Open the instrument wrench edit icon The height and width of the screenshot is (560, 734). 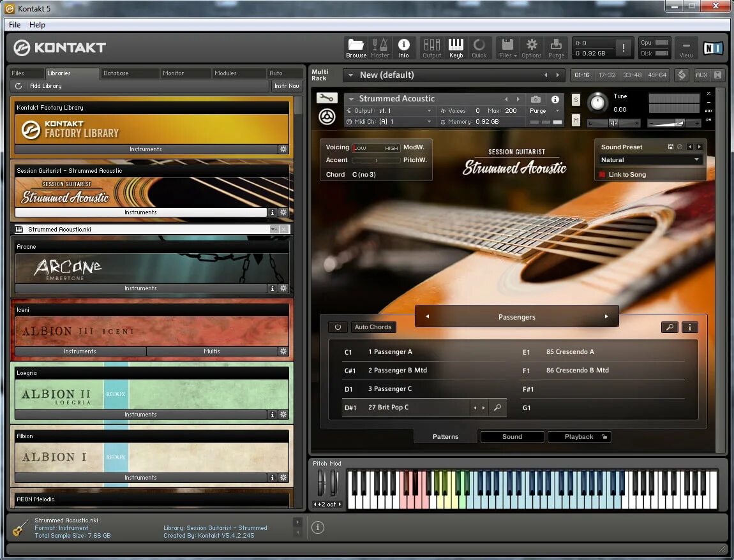click(x=327, y=98)
